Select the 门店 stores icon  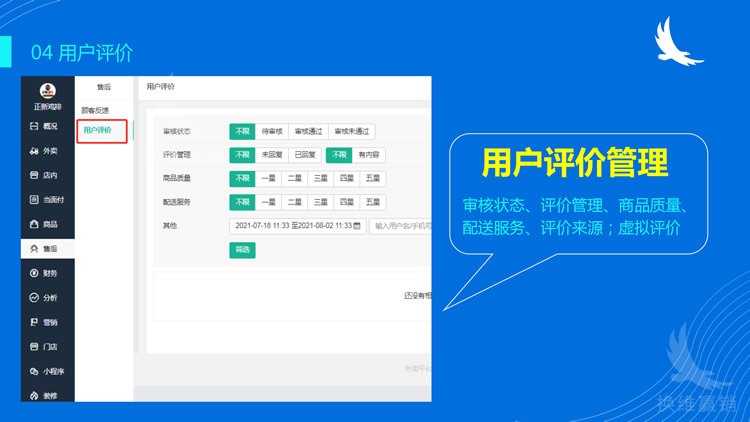[x=34, y=346]
